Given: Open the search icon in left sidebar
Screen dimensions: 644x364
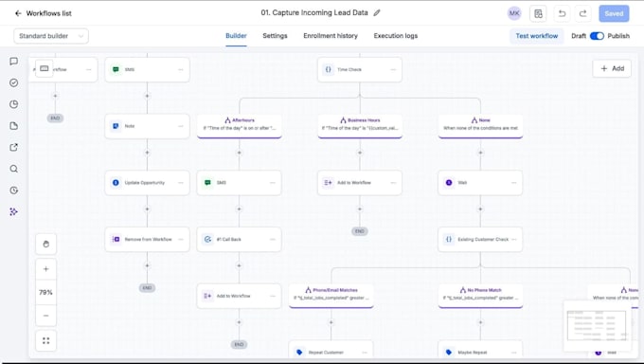Looking at the screenshot, I should 13,169.
